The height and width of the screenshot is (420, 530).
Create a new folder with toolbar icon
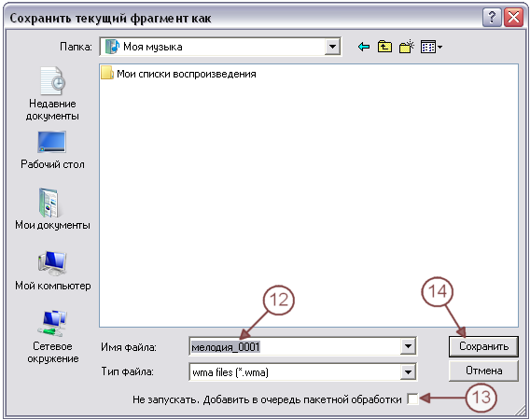coord(407,47)
